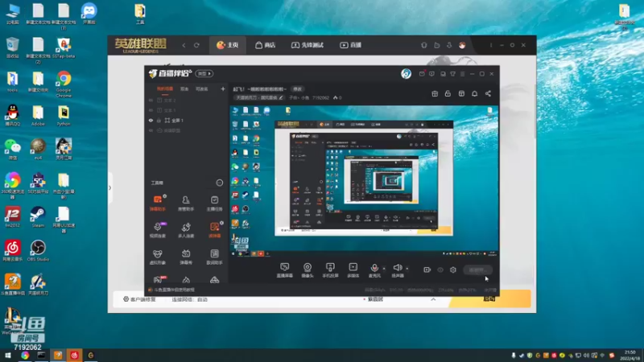Mute the 麦克风 microphone

tap(374, 270)
